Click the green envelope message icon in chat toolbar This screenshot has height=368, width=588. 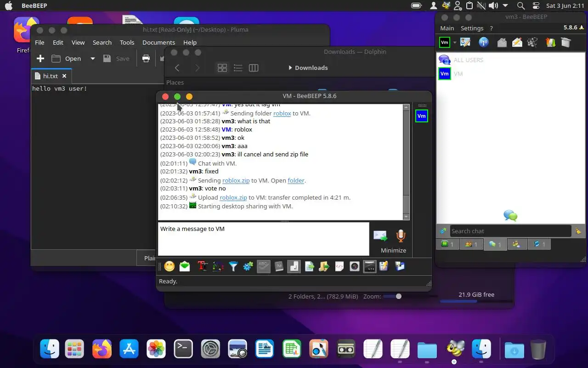coord(185,266)
